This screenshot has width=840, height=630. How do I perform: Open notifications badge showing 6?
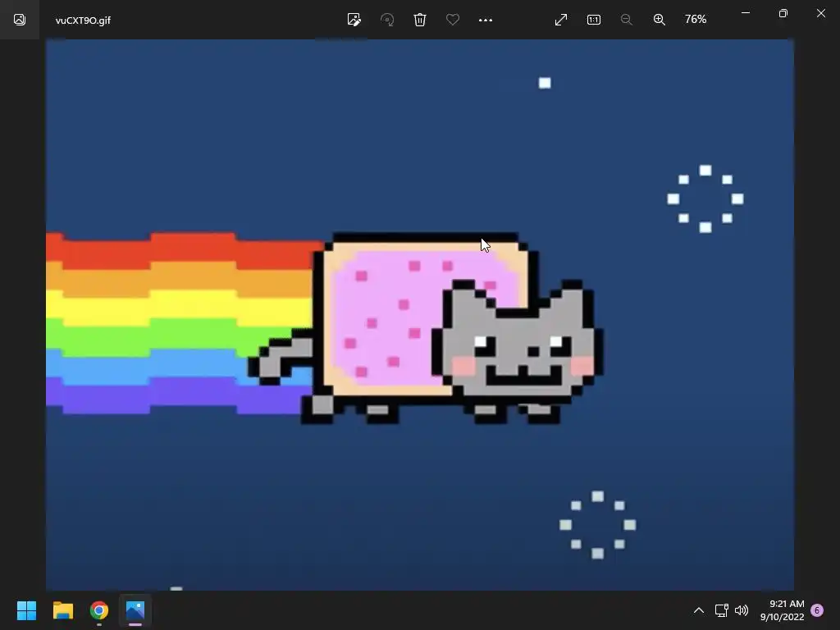point(817,610)
